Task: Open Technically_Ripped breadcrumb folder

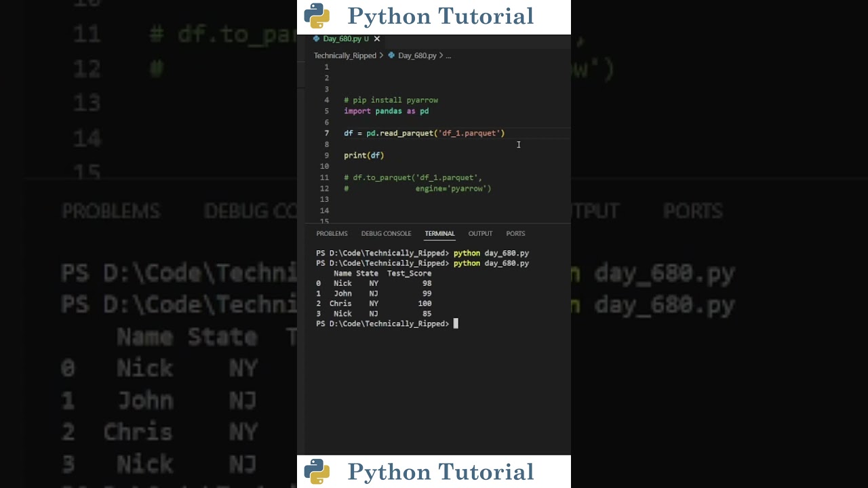Action: pyautogui.click(x=344, y=56)
